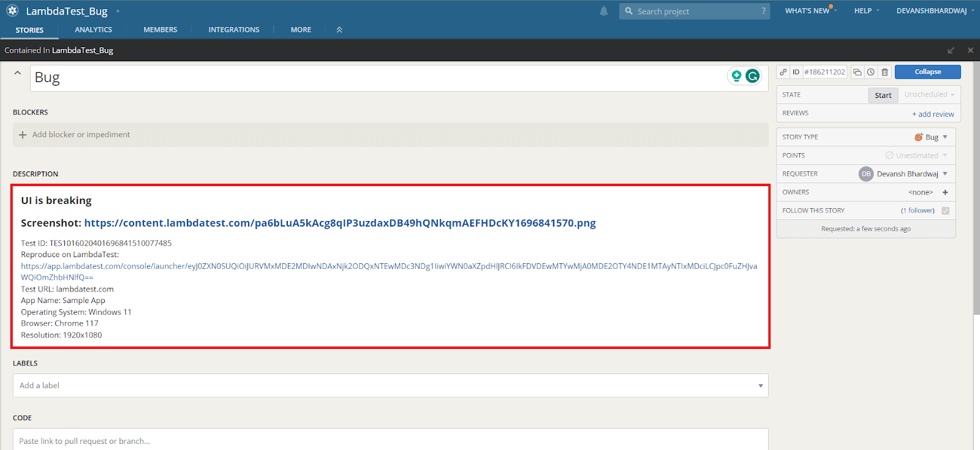This screenshot has width=980, height=450.
Task: Open the Story Type Bug dropdown arrow
Action: [x=945, y=137]
